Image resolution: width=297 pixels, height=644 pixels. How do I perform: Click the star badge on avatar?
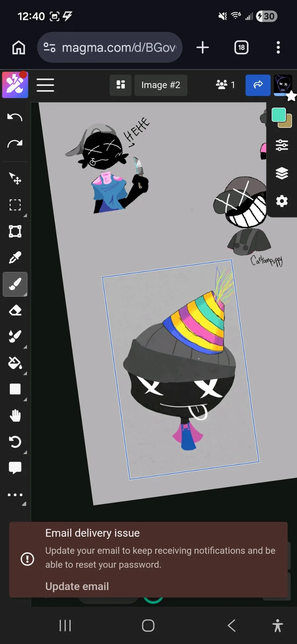[x=291, y=96]
